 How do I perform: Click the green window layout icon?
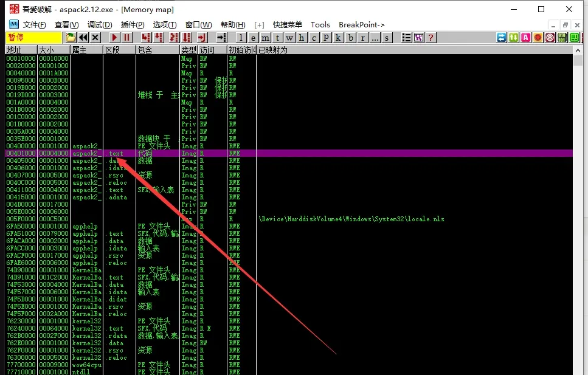pyautogui.click(x=575, y=38)
